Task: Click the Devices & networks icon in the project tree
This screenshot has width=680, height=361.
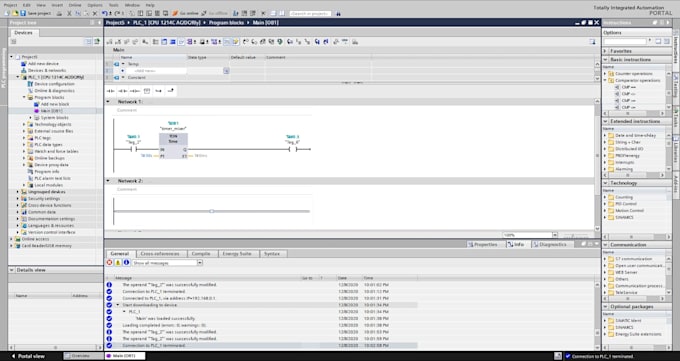Action: tap(24, 70)
